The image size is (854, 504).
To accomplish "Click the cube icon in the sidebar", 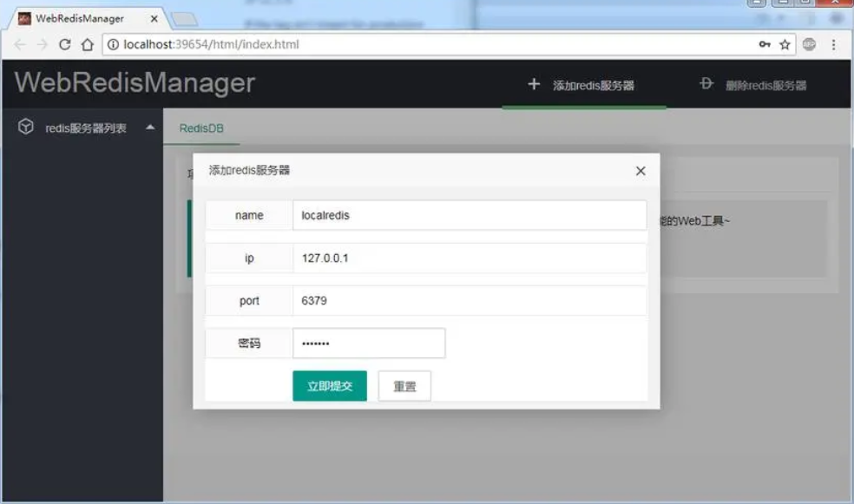I will 25,127.
